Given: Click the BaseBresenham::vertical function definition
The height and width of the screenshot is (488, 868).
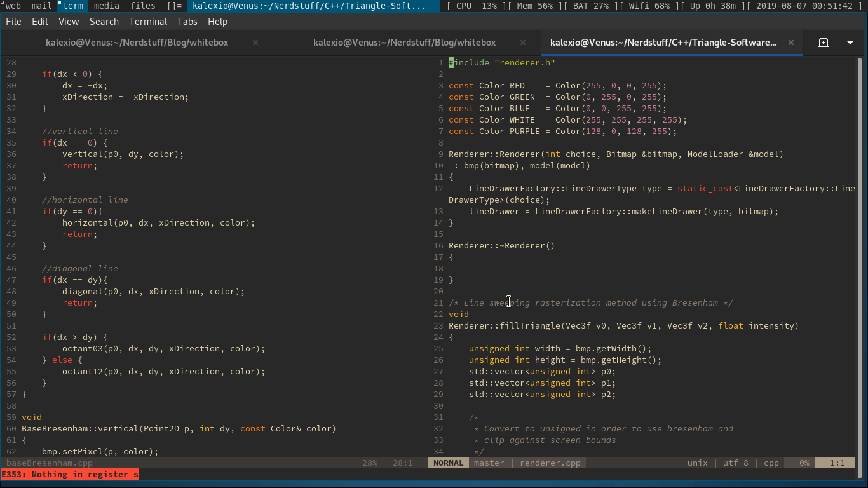Looking at the screenshot, I should pyautogui.click(x=179, y=429).
